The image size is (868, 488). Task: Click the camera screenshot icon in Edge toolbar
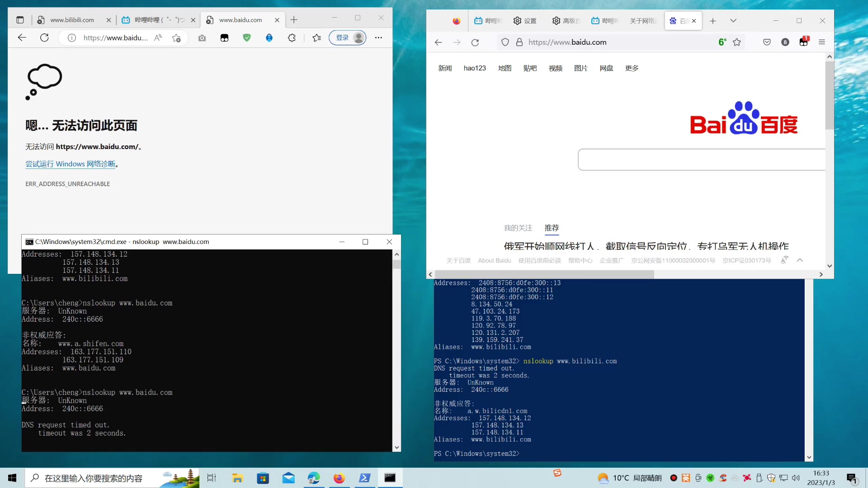(202, 38)
